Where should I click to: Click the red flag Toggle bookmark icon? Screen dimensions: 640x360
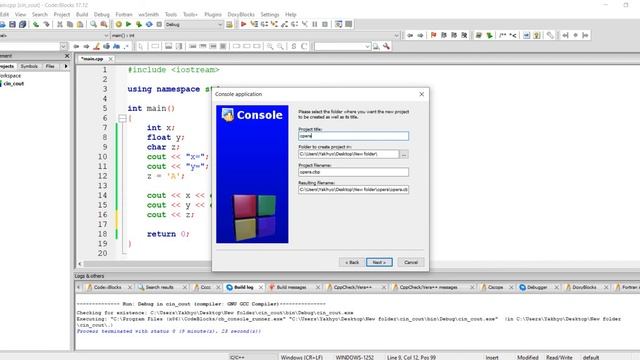point(433,36)
